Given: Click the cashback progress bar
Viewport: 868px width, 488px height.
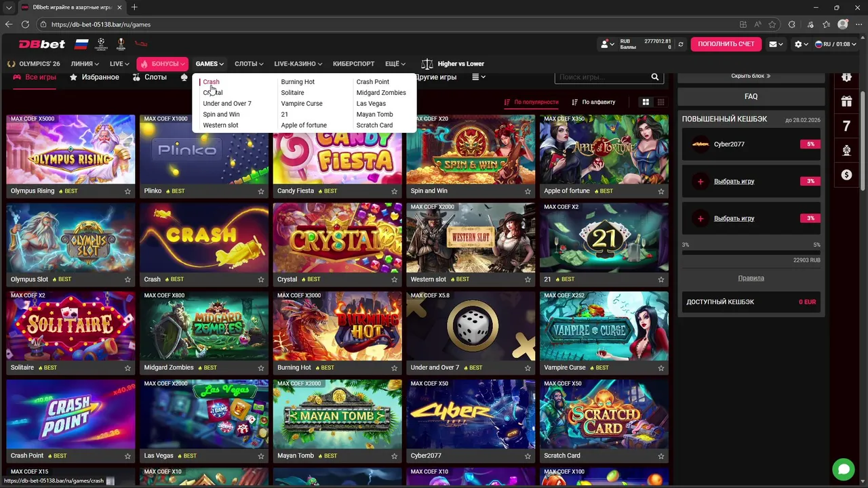Looking at the screenshot, I should pyautogui.click(x=751, y=252).
